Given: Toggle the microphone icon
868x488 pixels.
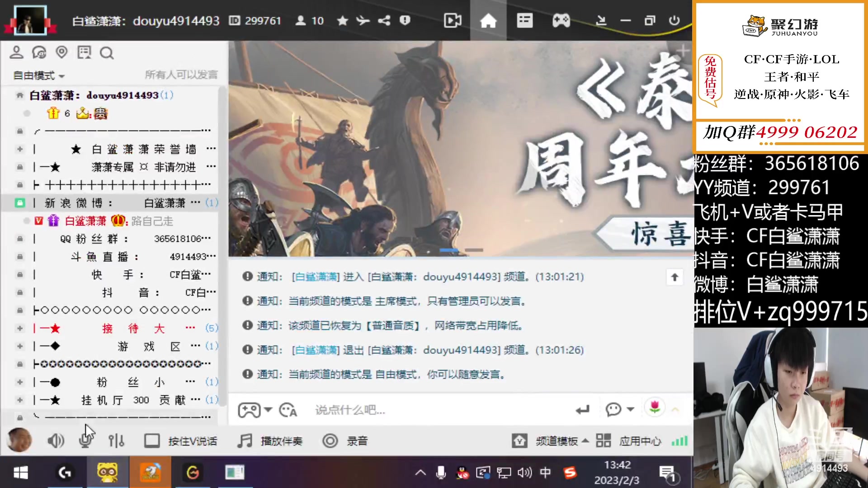Looking at the screenshot, I should 85,441.
